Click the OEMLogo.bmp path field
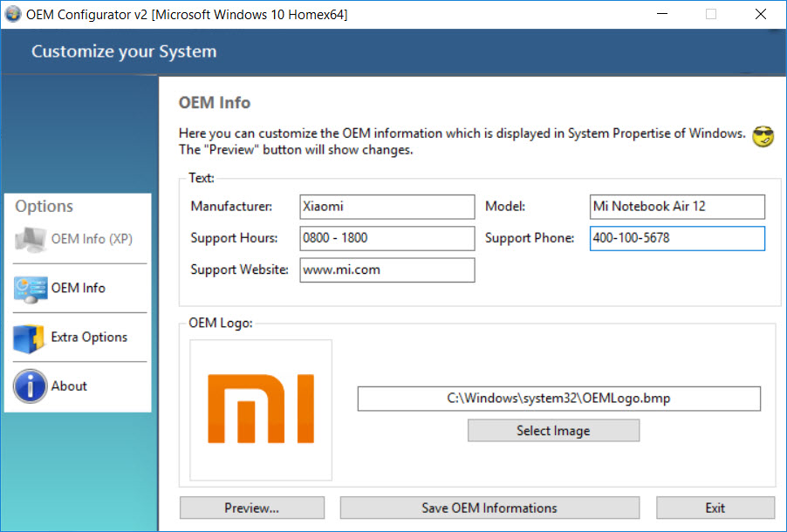The image size is (787, 532). tap(558, 399)
